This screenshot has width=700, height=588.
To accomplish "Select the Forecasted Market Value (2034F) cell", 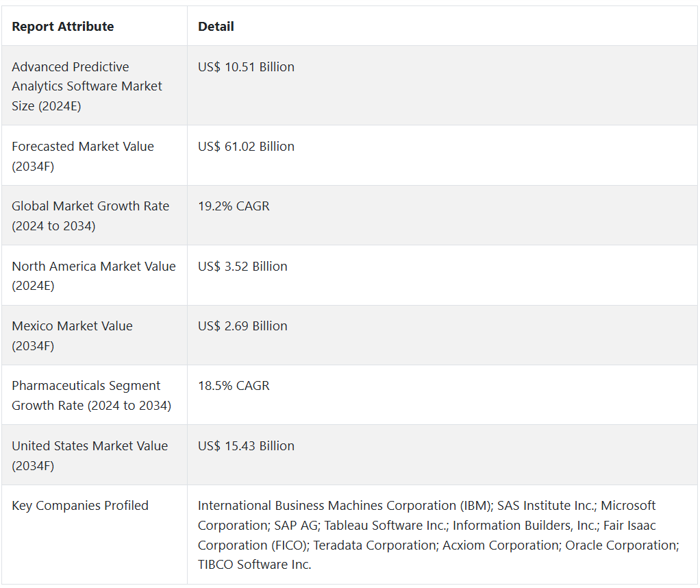I will [83, 156].
